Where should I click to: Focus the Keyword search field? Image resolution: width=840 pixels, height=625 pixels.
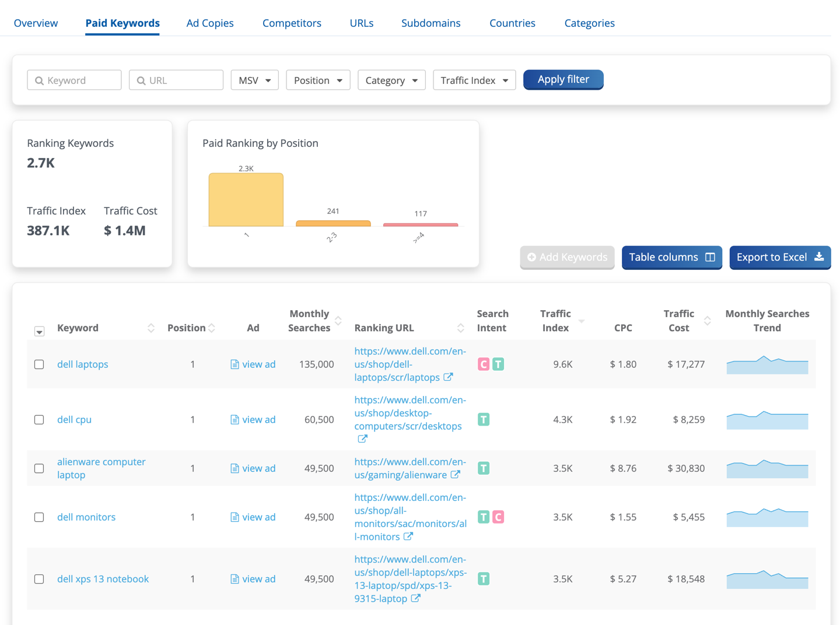[74, 80]
